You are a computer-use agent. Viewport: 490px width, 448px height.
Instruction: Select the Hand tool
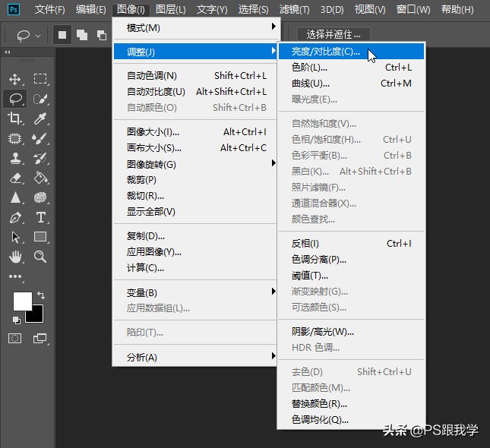15,257
